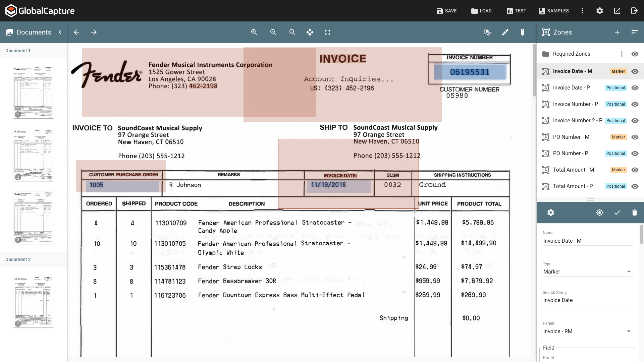Image resolution: width=644 pixels, height=362 pixels.
Task: Open zone properties settings gear
Action: click(551, 213)
